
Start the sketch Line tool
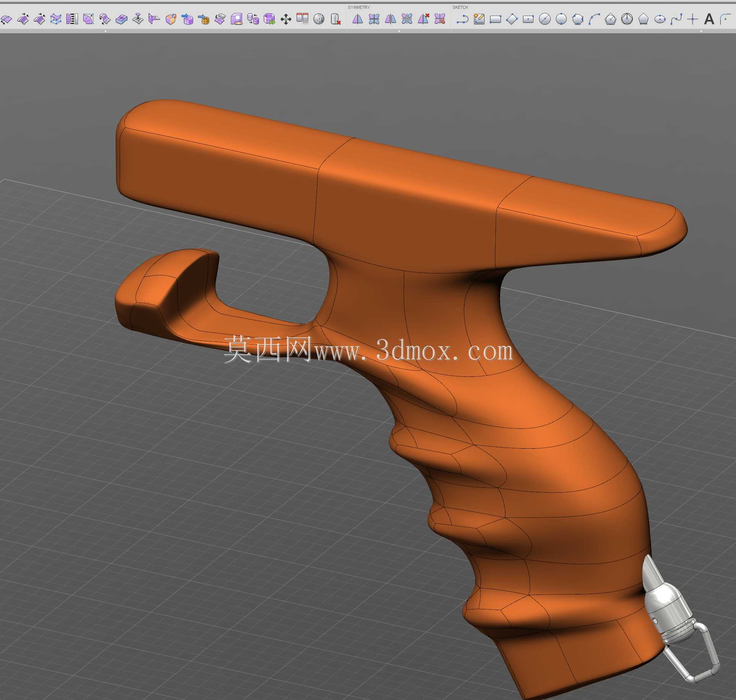point(462,19)
